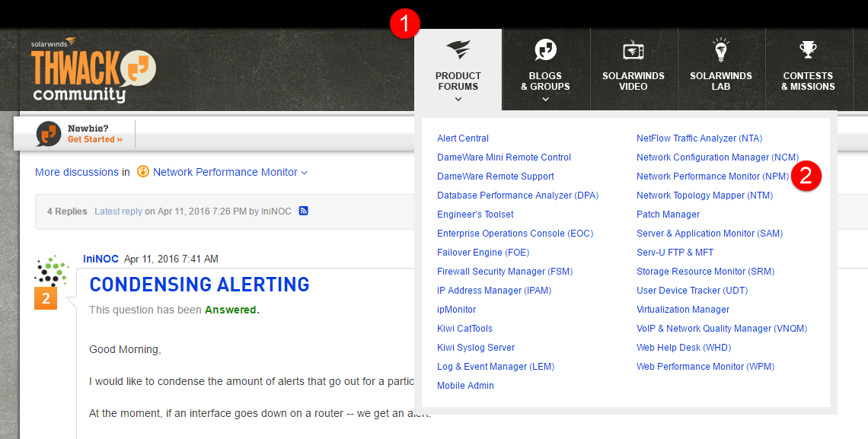Click the Product Forums bird icon
Screen dimensions: 868x439
pos(458,50)
